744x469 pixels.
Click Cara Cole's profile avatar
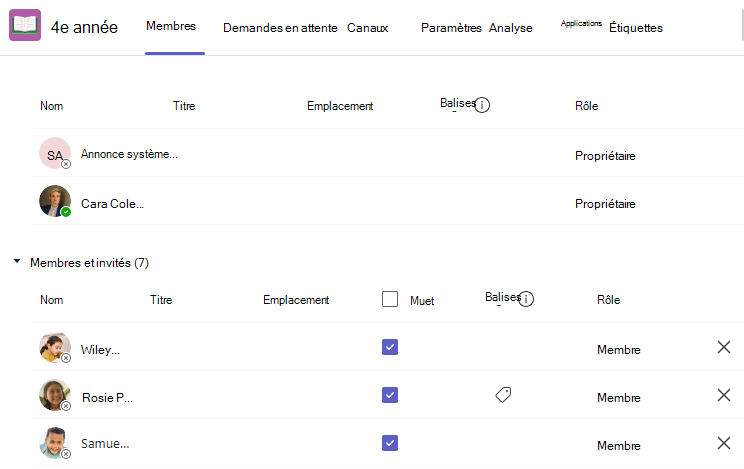click(55, 201)
